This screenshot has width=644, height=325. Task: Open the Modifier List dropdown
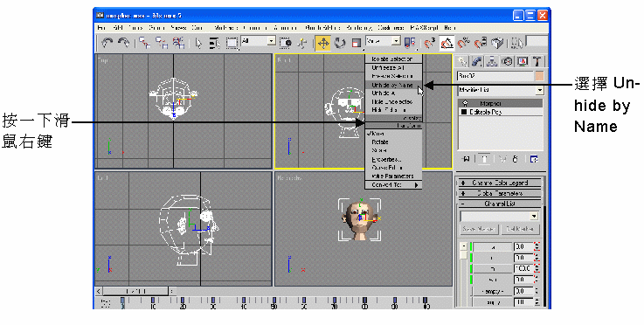501,90
